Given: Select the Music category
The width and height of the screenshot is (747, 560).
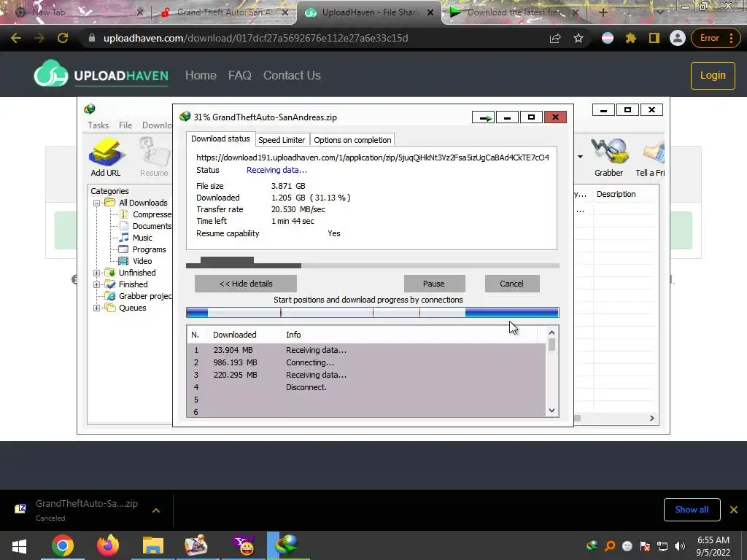Looking at the screenshot, I should 136,238.
